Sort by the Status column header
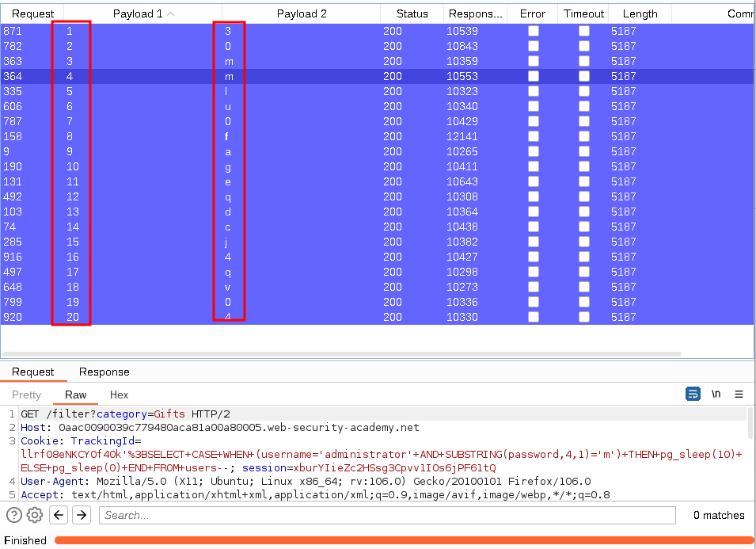Image resolution: width=756 pixels, height=549 pixels. [412, 14]
